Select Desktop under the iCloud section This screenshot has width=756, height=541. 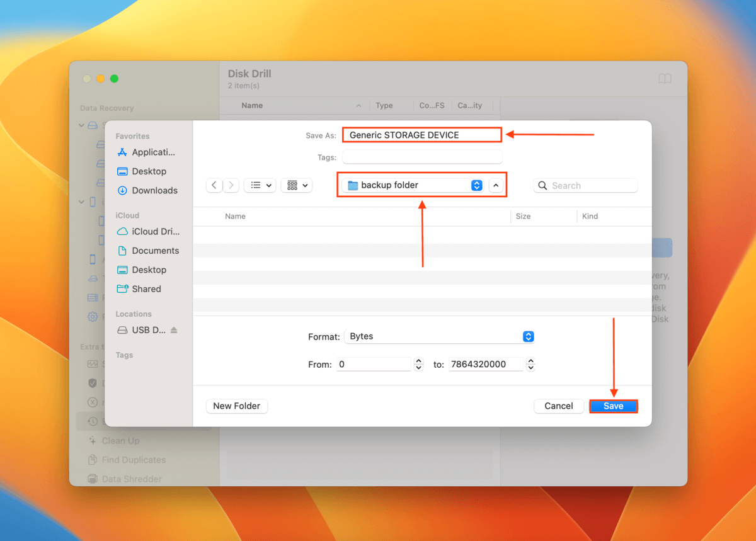(142, 270)
